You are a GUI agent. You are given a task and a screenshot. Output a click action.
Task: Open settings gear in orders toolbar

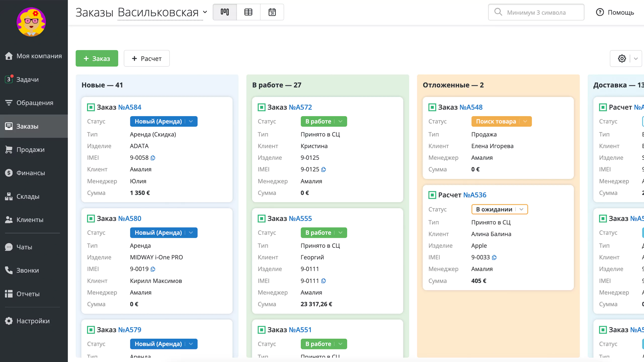(622, 59)
